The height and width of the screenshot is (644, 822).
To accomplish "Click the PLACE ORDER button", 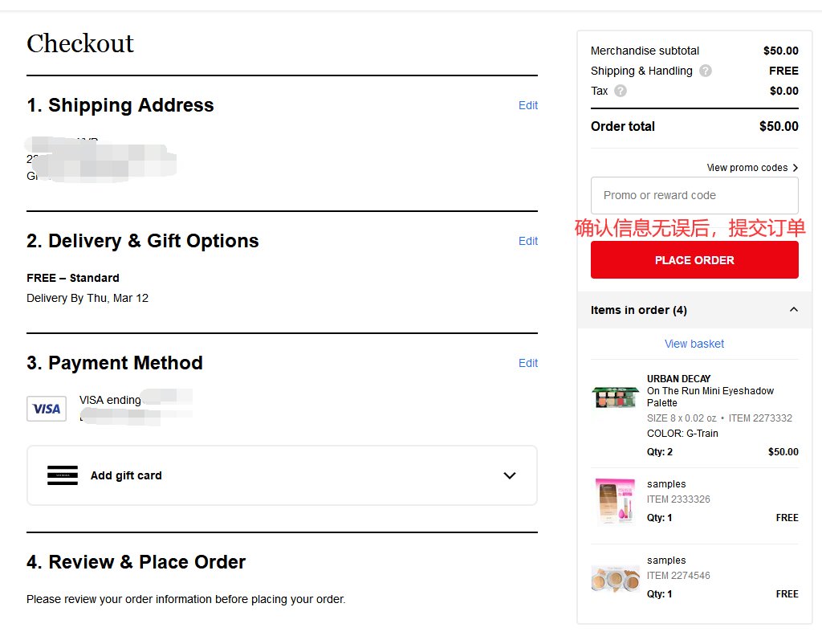I will pyautogui.click(x=694, y=259).
